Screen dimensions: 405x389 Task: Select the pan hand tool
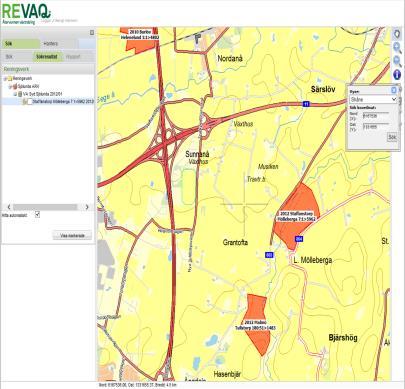(x=397, y=34)
